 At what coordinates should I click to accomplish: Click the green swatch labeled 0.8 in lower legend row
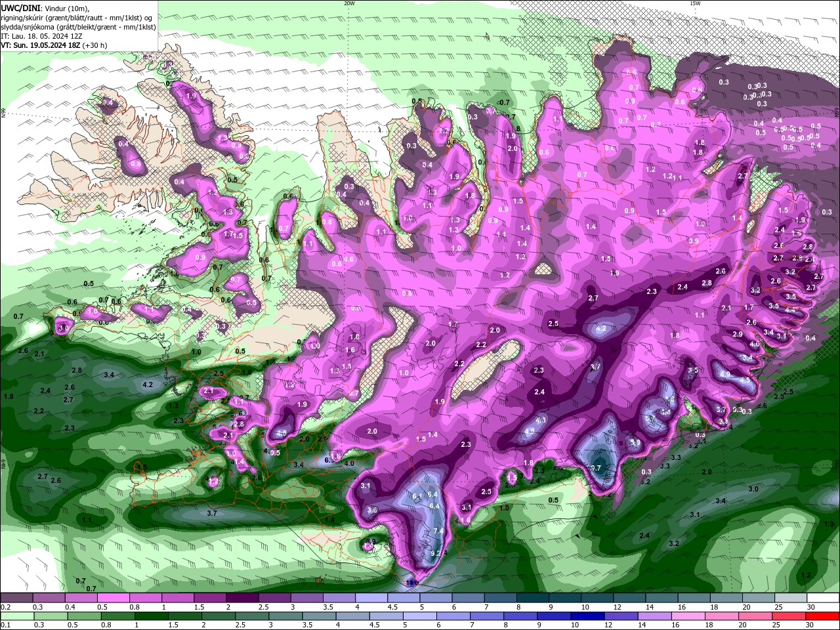tap(117, 616)
